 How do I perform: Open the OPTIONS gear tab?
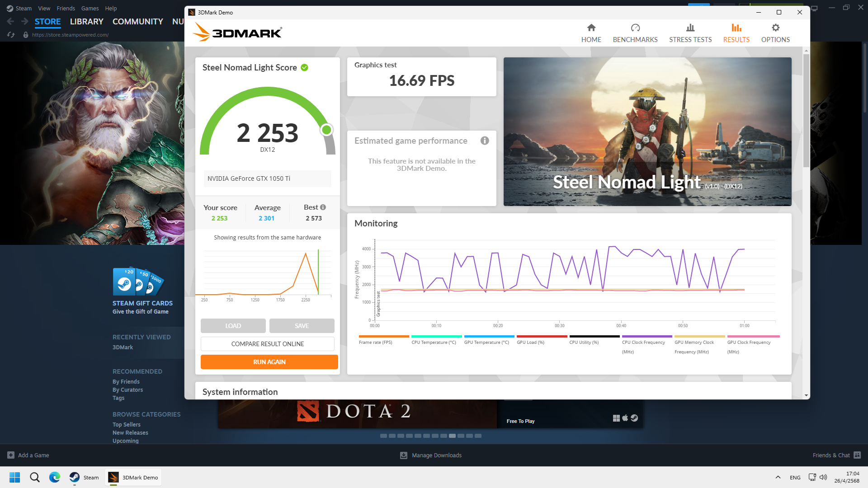click(x=775, y=33)
